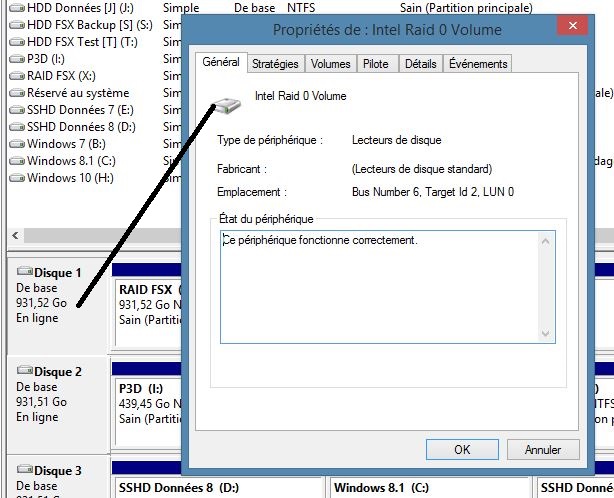Image resolution: width=614 pixels, height=498 pixels.
Task: Switch to the Volumes tab
Action: 330,64
